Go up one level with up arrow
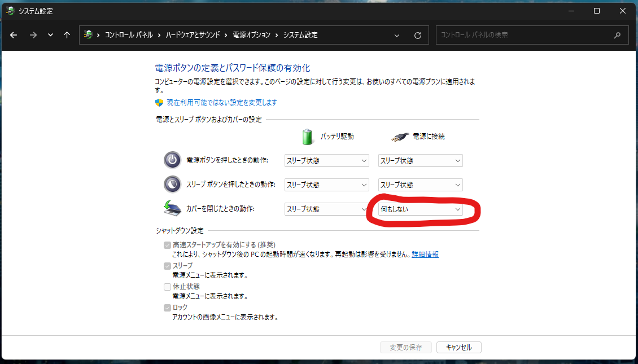 (67, 35)
